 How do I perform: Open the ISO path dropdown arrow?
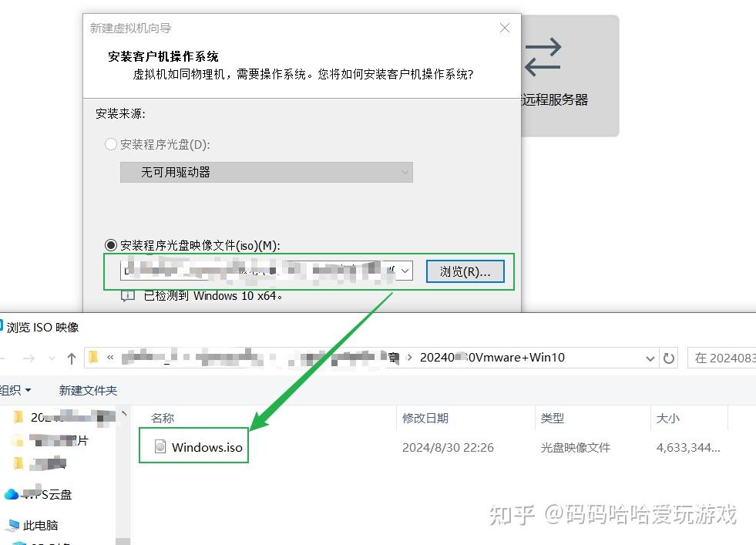point(404,271)
